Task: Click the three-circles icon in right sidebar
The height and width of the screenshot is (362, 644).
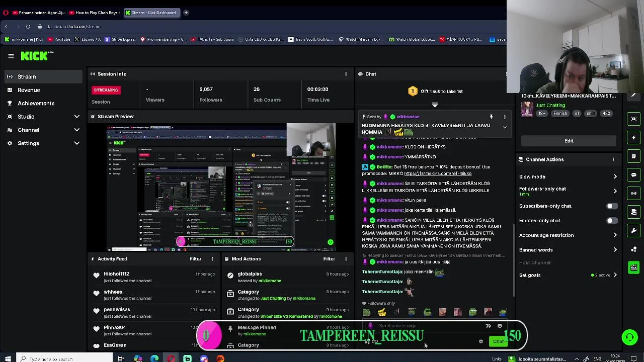Action: (634, 249)
